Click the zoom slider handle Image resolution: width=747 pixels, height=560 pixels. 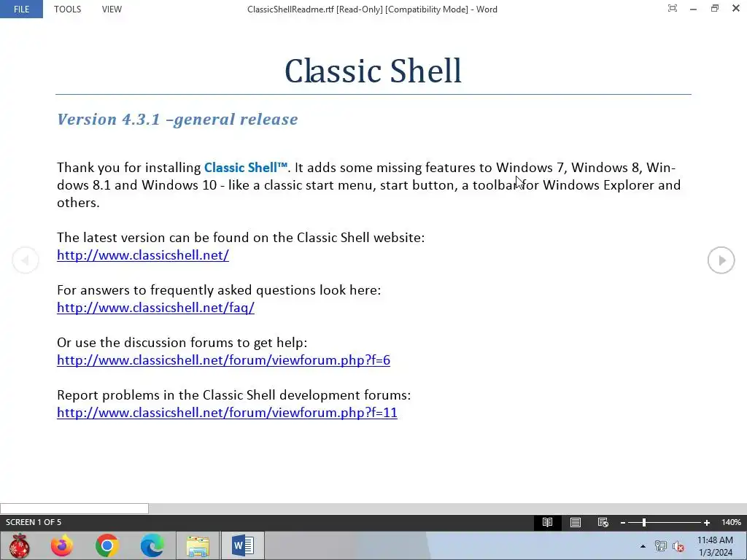[644, 522]
